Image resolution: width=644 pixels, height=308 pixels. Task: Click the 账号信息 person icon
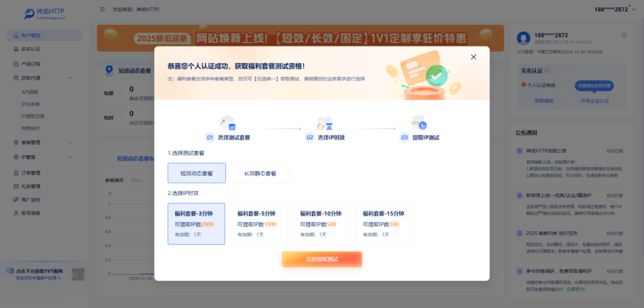coord(16,213)
